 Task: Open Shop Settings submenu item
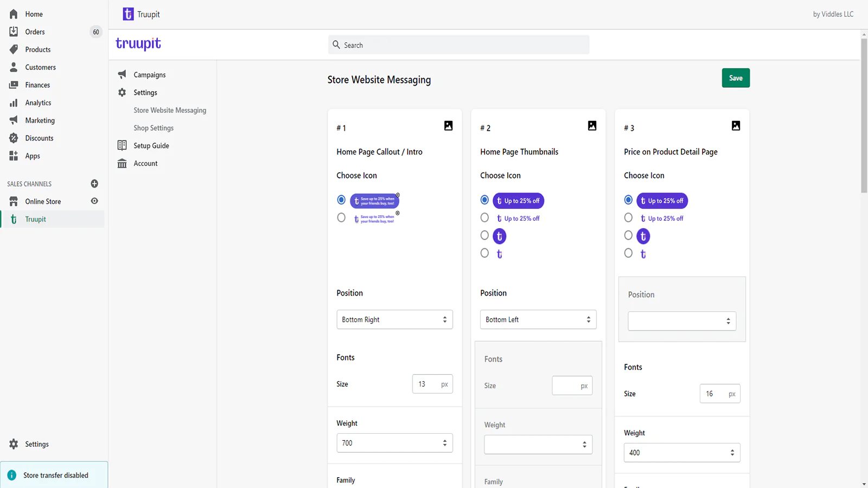pos(154,128)
